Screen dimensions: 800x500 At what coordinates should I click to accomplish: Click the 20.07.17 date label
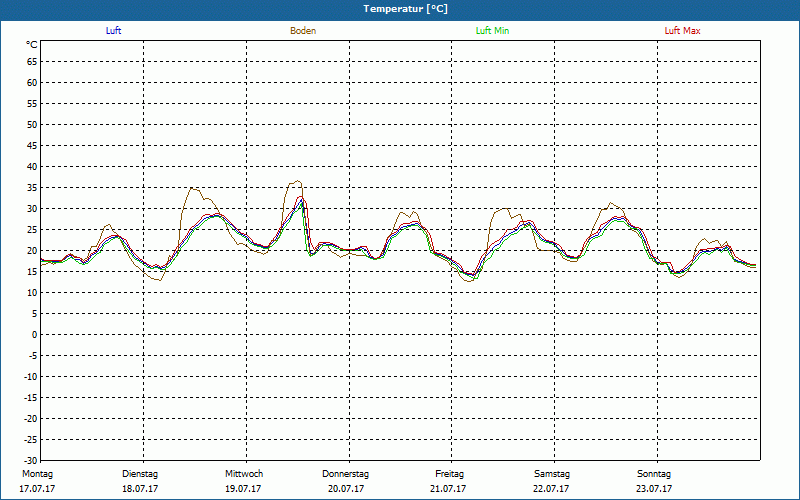pos(346,489)
